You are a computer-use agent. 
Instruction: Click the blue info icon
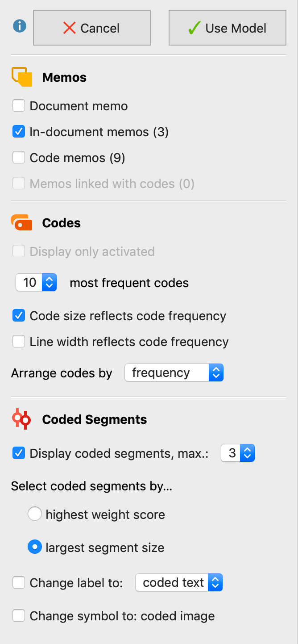pyautogui.click(x=19, y=25)
